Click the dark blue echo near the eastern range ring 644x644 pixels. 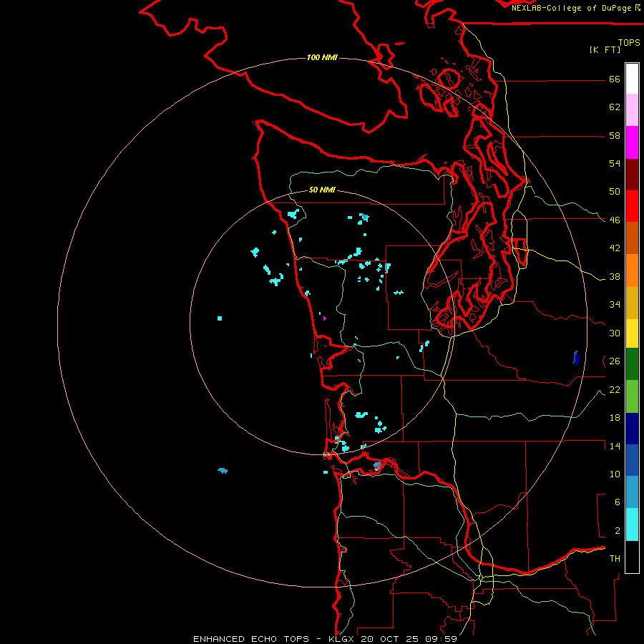[576, 358]
